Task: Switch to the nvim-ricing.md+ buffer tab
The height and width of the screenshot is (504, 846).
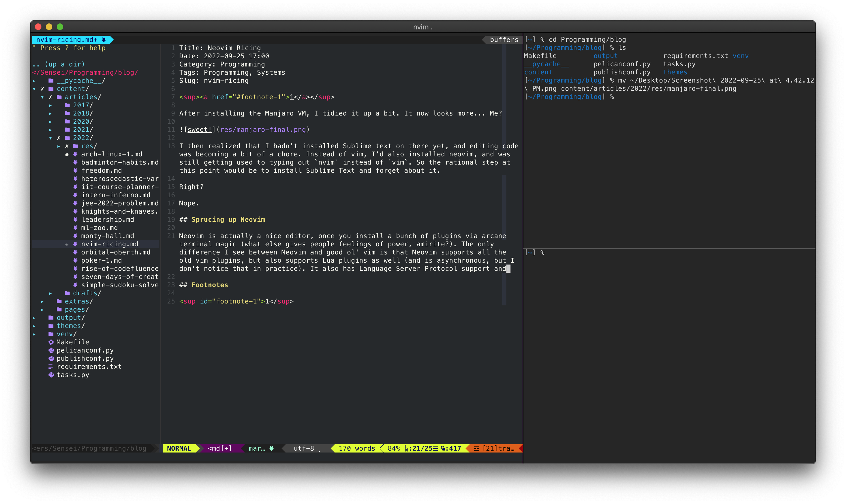Action: 73,40
